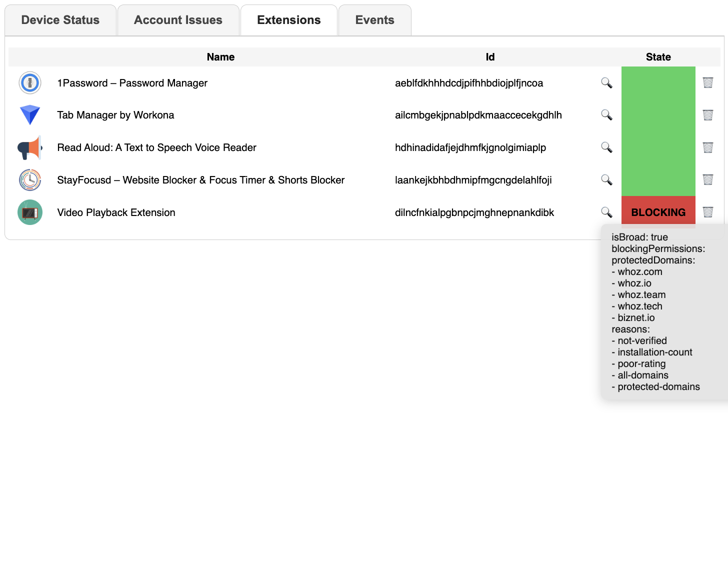Click the trash icon next to StayFocusd
The height and width of the screenshot is (561, 728).
[708, 180]
